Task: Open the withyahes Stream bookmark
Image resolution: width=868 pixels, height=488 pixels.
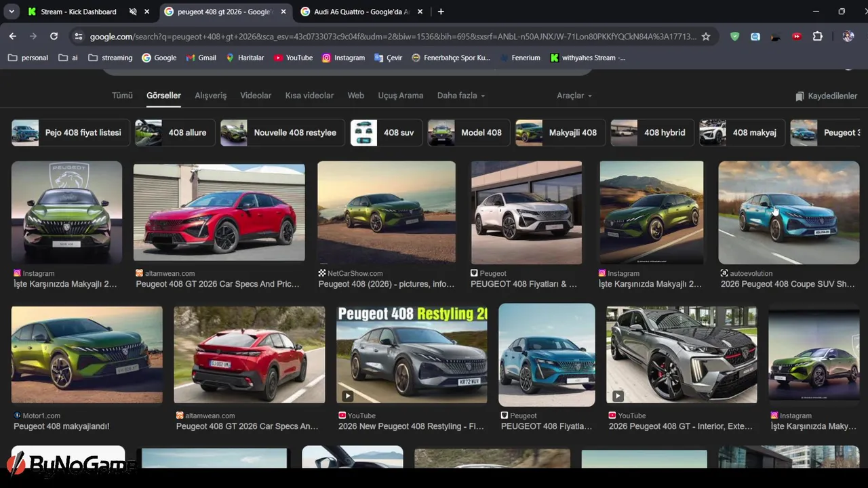Action: point(587,58)
